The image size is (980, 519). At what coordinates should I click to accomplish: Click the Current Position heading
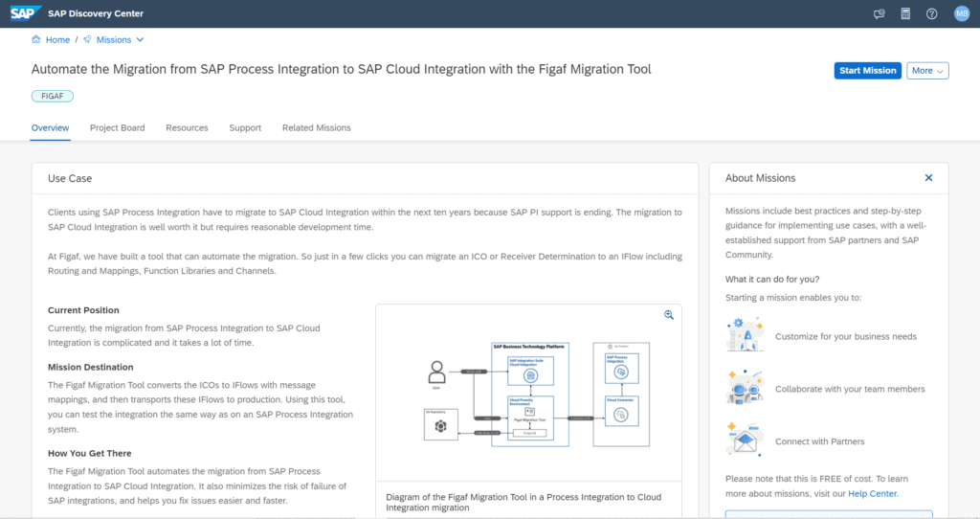coord(83,310)
